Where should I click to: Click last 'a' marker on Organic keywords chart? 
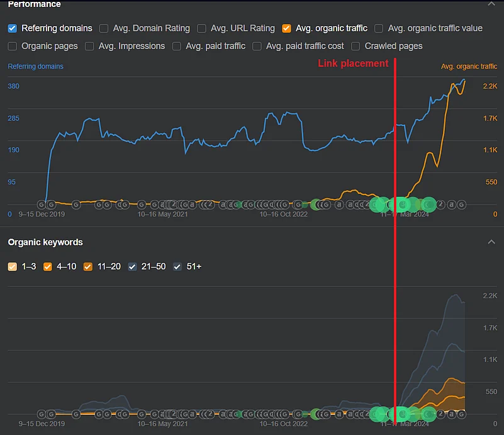(x=451, y=414)
